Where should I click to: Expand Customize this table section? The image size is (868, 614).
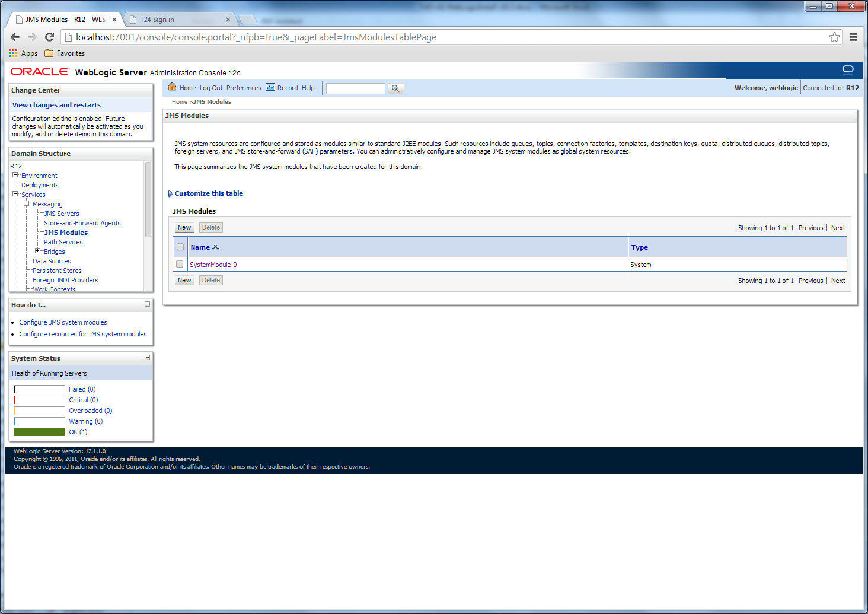pos(171,193)
